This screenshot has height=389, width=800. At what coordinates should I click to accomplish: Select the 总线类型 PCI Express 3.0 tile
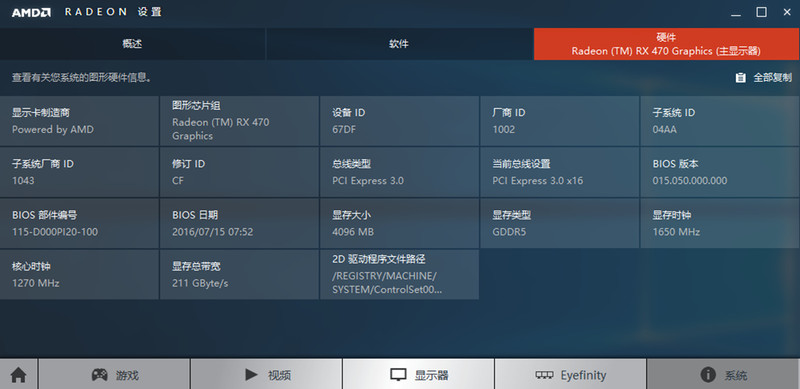click(x=399, y=172)
